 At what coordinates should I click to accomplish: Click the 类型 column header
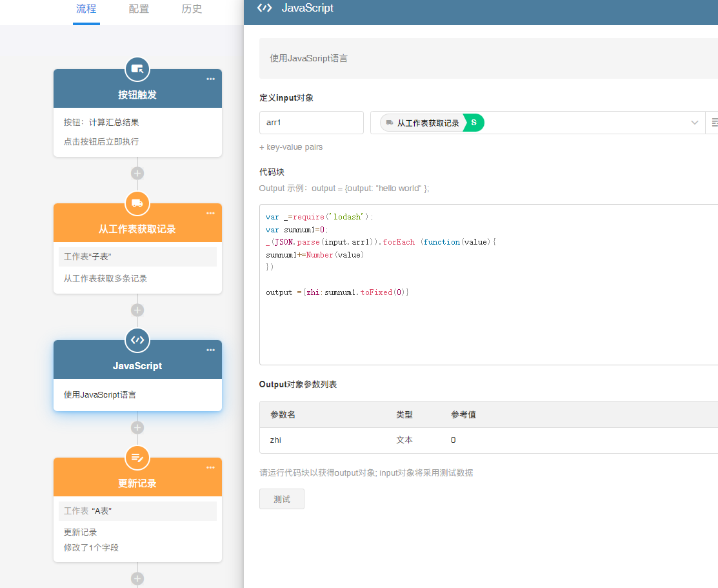[x=404, y=415]
